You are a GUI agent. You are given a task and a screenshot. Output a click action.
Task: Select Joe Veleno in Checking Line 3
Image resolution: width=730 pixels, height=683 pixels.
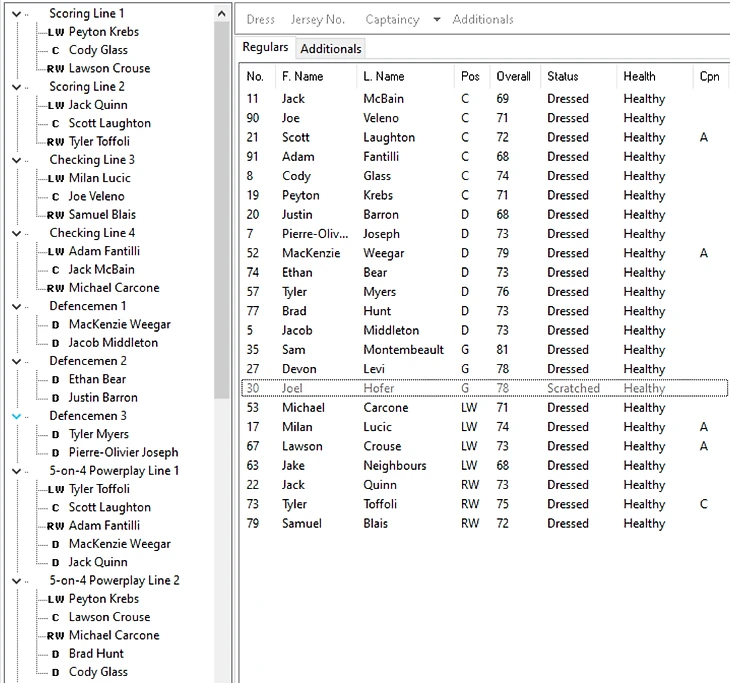click(x=96, y=196)
